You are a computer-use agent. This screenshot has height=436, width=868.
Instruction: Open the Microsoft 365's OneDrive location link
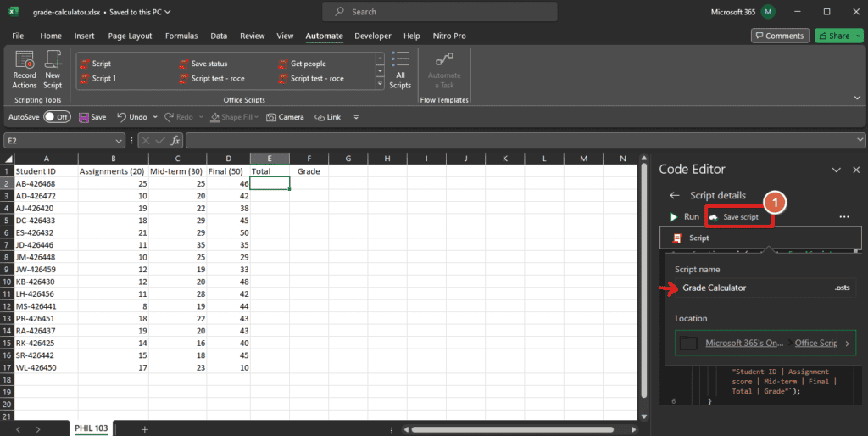point(744,343)
